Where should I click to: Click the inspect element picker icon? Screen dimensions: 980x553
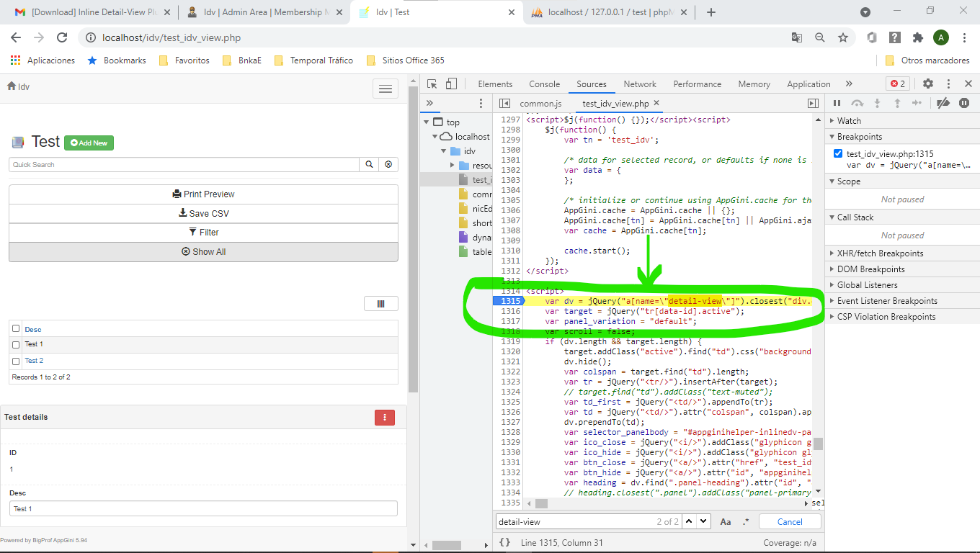(x=432, y=84)
